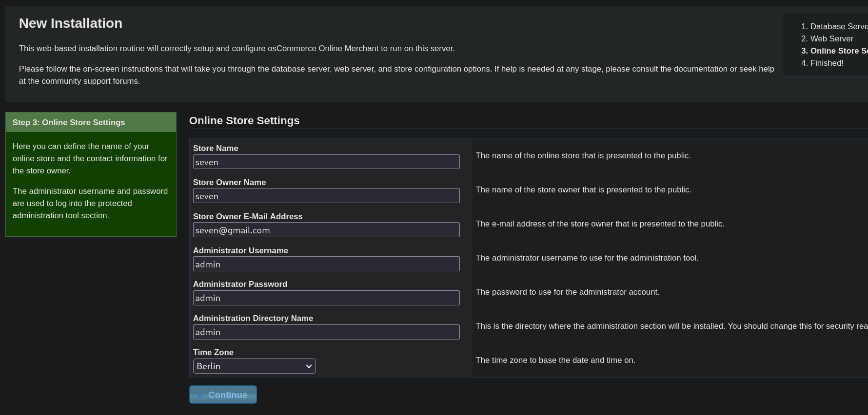Click the Store Name input field
The width and height of the screenshot is (868, 415).
point(326,162)
